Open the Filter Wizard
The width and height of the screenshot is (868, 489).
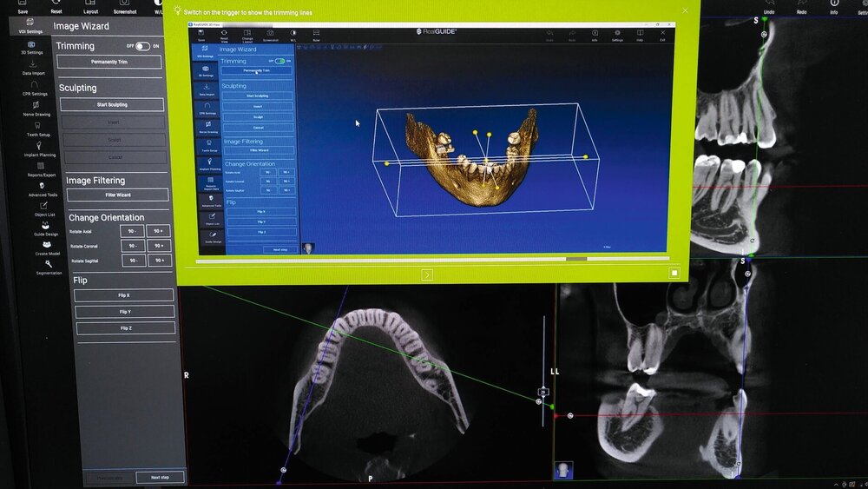tap(117, 195)
